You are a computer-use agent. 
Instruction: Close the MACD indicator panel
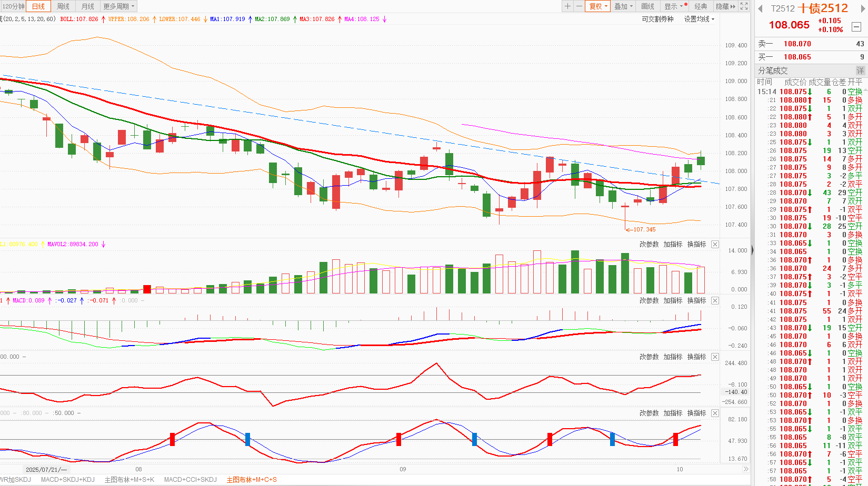pyautogui.click(x=715, y=300)
